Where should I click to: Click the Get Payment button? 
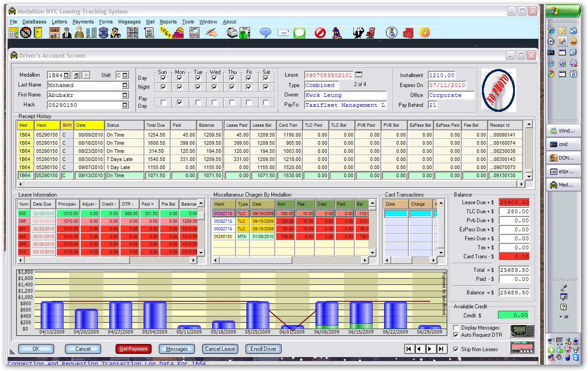pyautogui.click(x=133, y=349)
